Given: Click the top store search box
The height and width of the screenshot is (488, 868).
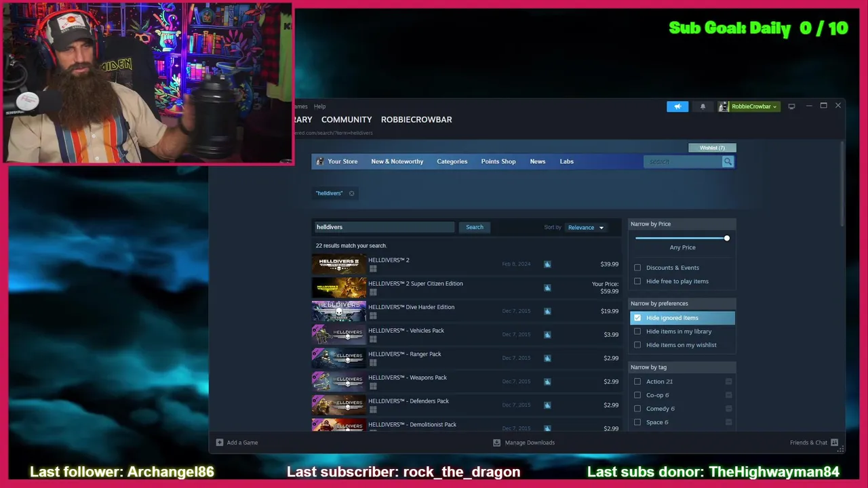Looking at the screenshot, I should [683, 161].
